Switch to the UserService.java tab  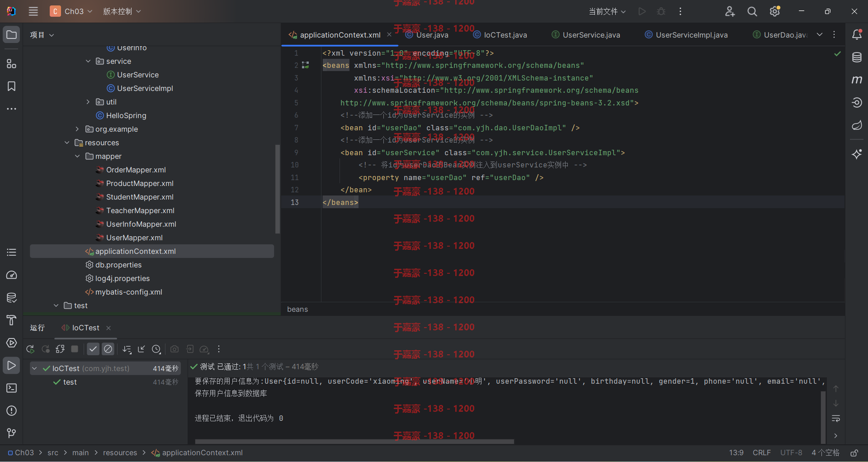(586, 35)
